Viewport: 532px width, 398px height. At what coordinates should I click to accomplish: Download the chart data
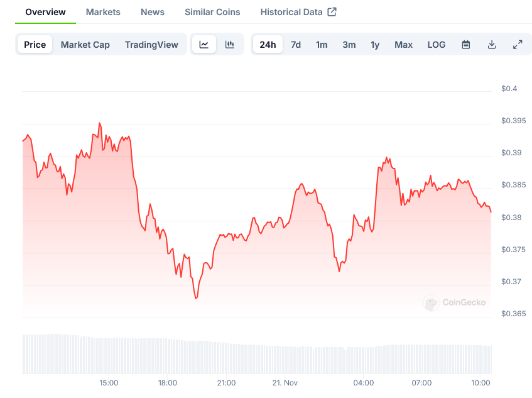click(492, 45)
